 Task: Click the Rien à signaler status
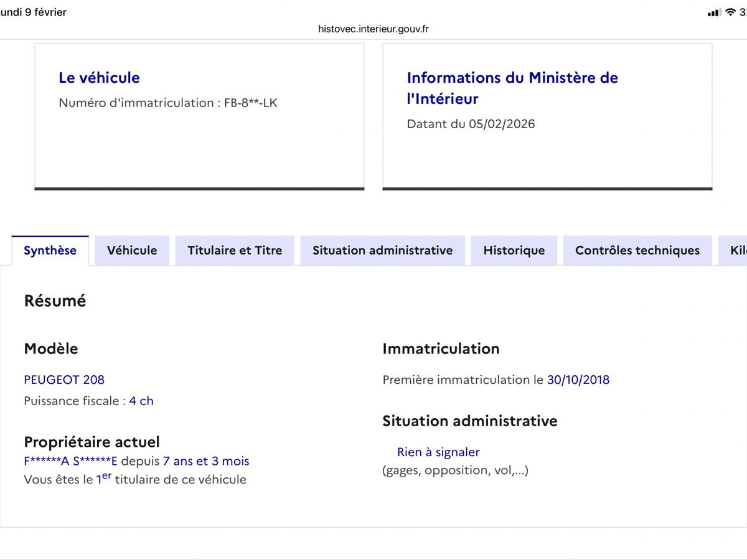pyautogui.click(x=438, y=452)
